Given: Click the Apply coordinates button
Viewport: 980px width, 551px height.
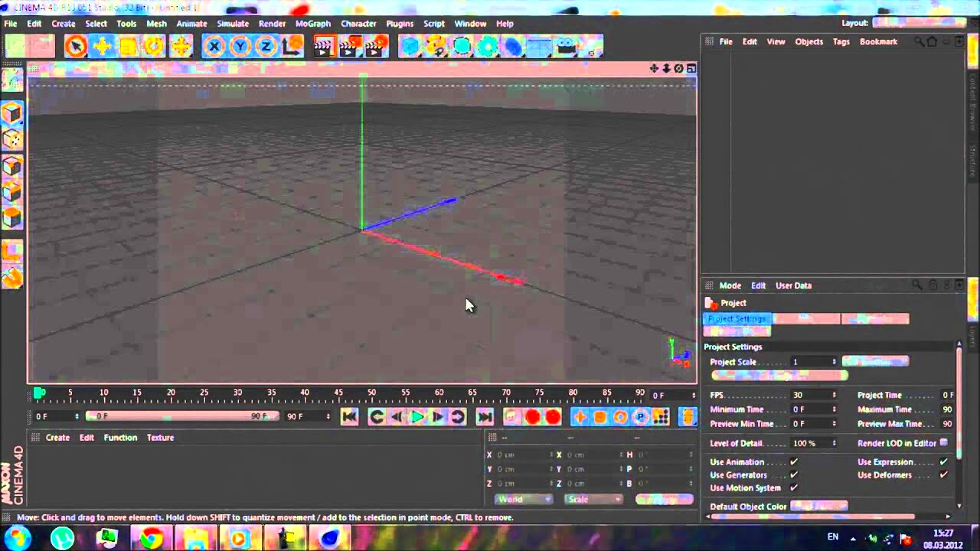Looking at the screenshot, I should click(x=664, y=499).
